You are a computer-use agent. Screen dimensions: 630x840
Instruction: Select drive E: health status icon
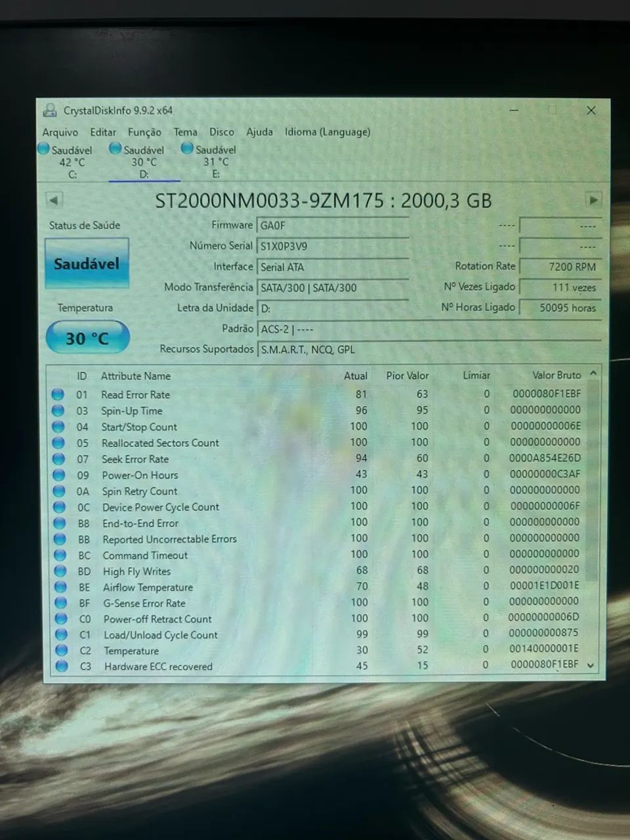[188, 148]
